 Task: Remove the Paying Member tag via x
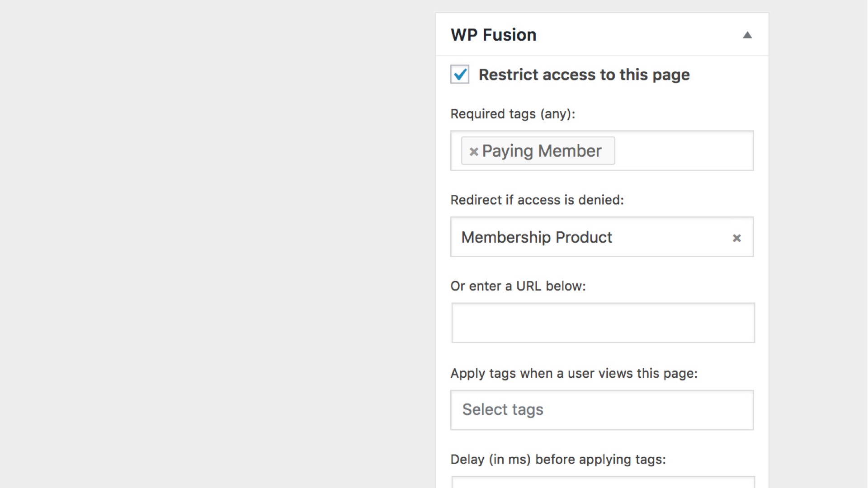click(x=473, y=151)
